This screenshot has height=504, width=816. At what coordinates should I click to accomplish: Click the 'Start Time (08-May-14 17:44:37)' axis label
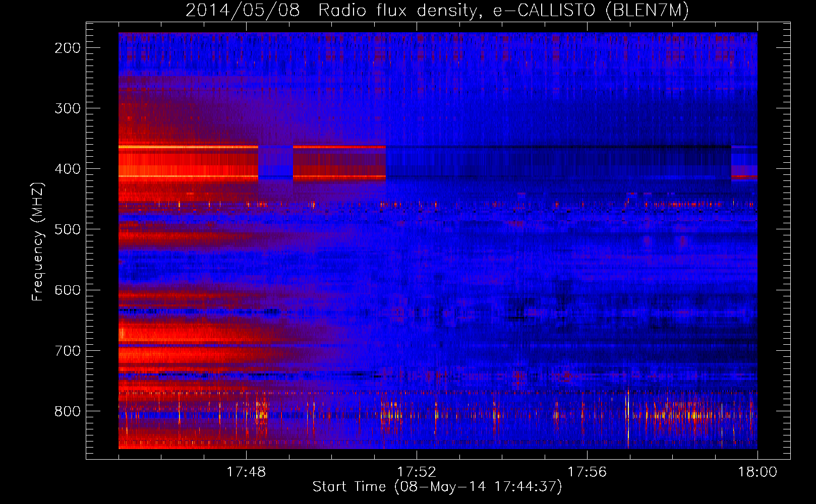437,486
